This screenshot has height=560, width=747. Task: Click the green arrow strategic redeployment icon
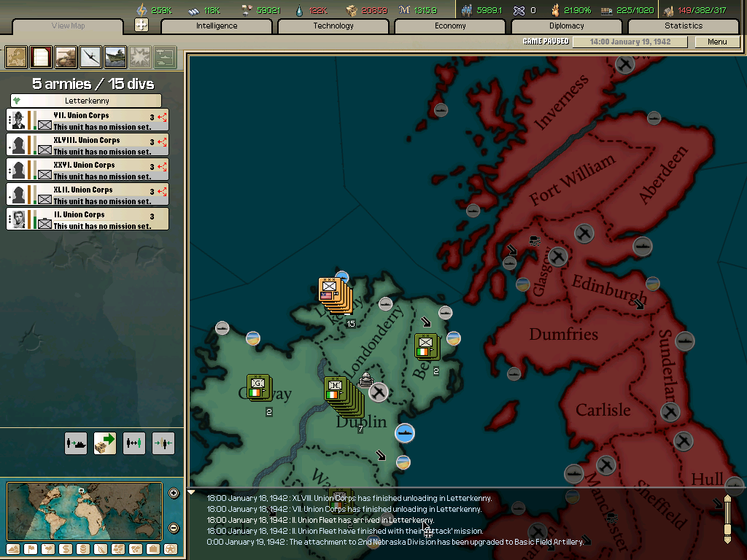tap(104, 443)
